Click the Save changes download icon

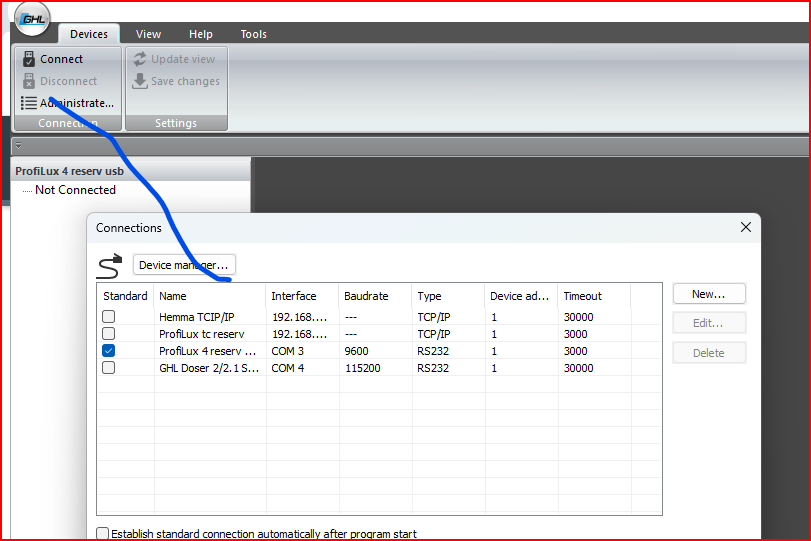[x=140, y=81]
